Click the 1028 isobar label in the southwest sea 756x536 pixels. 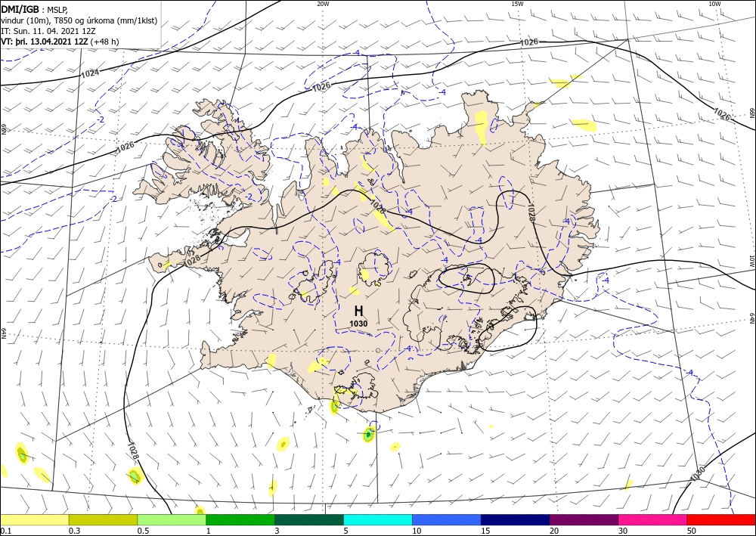click(134, 451)
